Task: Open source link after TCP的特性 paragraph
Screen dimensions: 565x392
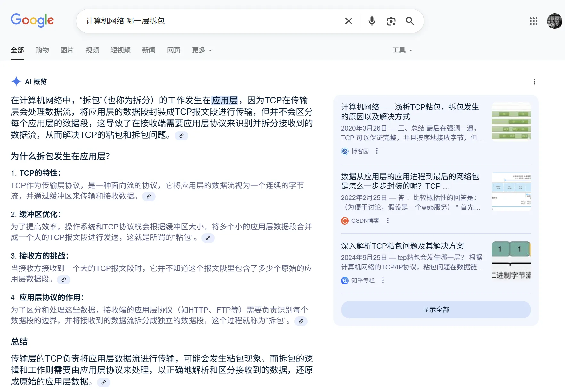Action: click(149, 196)
